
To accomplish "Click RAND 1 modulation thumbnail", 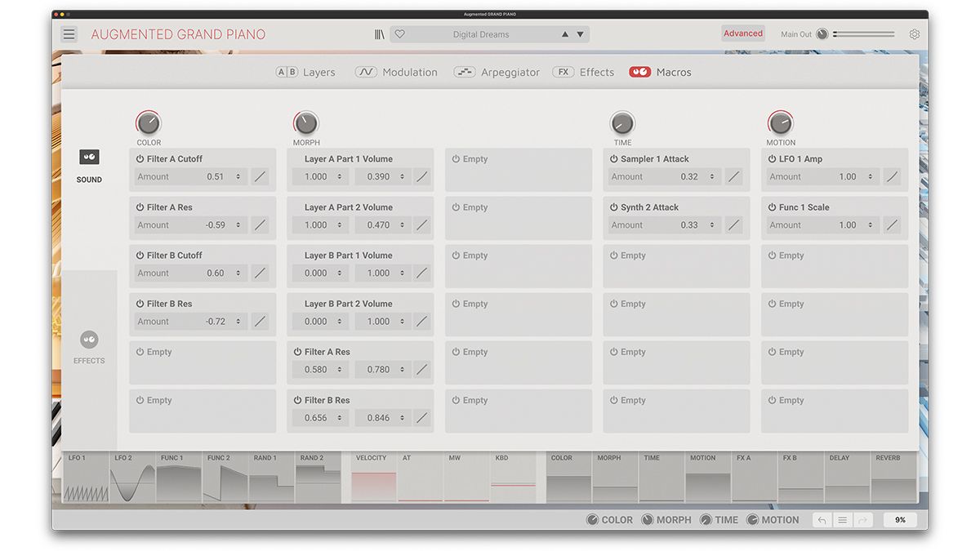I will tap(272, 478).
